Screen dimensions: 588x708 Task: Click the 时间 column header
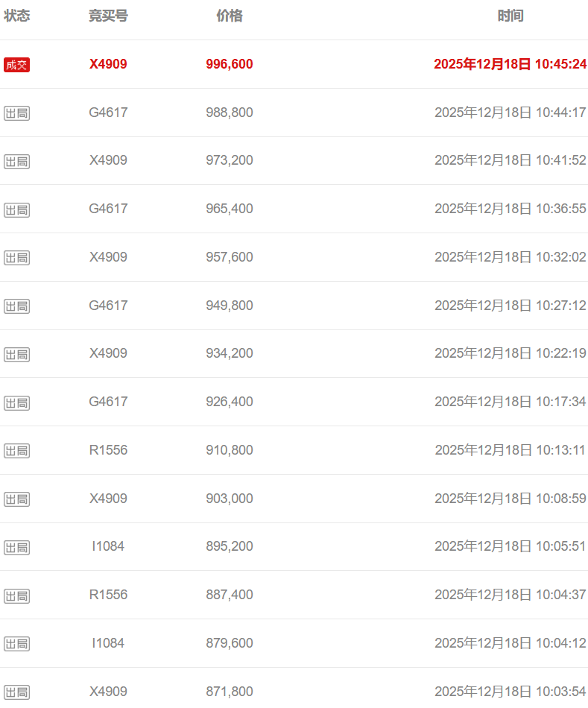(x=510, y=16)
